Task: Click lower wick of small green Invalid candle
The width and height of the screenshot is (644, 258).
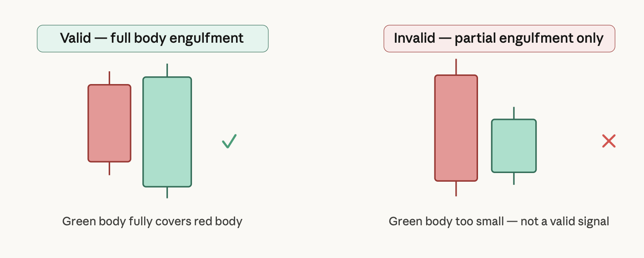Action: click(514, 179)
